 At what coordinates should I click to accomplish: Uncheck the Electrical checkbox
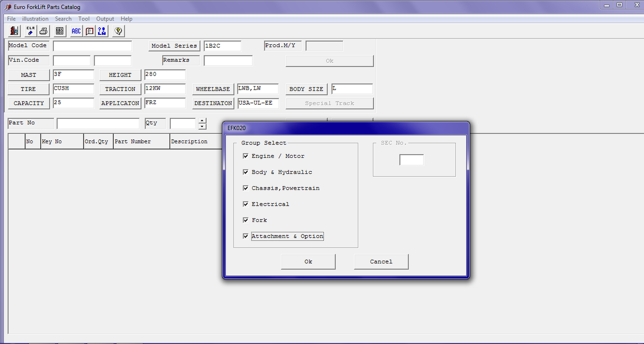[x=246, y=204]
